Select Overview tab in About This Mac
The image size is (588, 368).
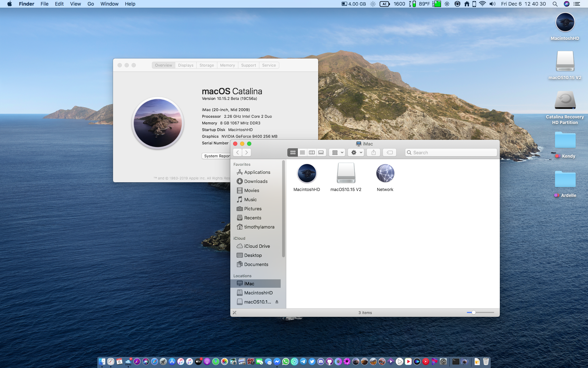[x=163, y=65]
